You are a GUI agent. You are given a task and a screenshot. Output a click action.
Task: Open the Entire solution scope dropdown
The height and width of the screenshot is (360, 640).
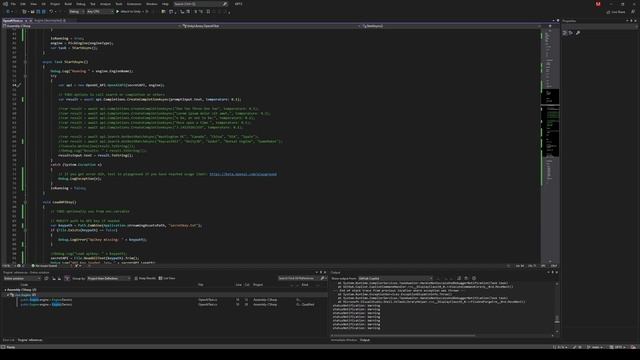[x=22, y=278]
